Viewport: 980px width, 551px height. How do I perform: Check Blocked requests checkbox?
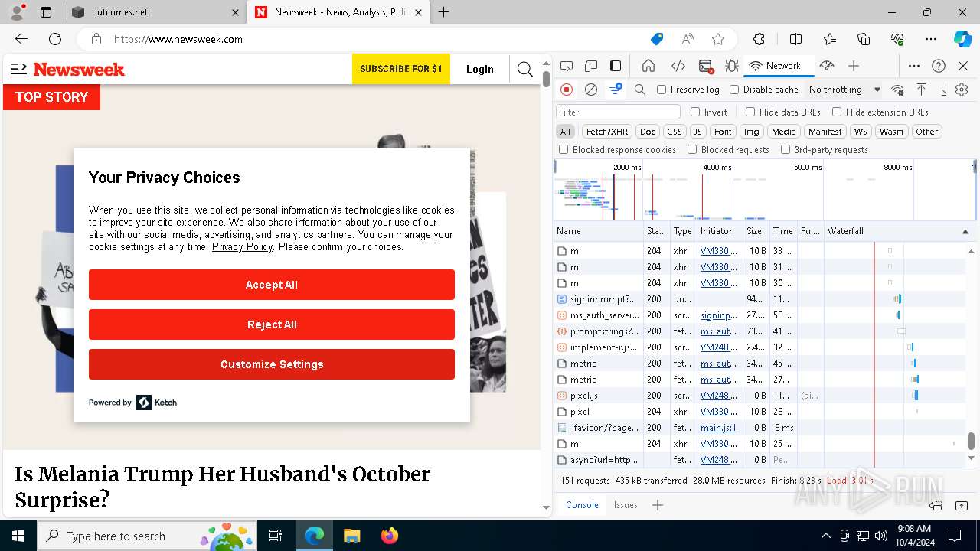pos(692,150)
